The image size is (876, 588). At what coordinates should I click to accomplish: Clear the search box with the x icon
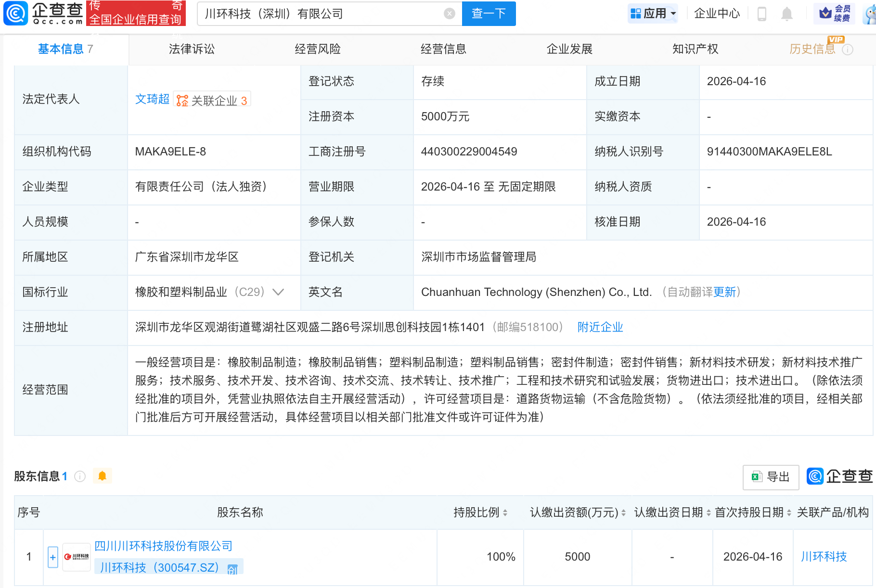[450, 13]
